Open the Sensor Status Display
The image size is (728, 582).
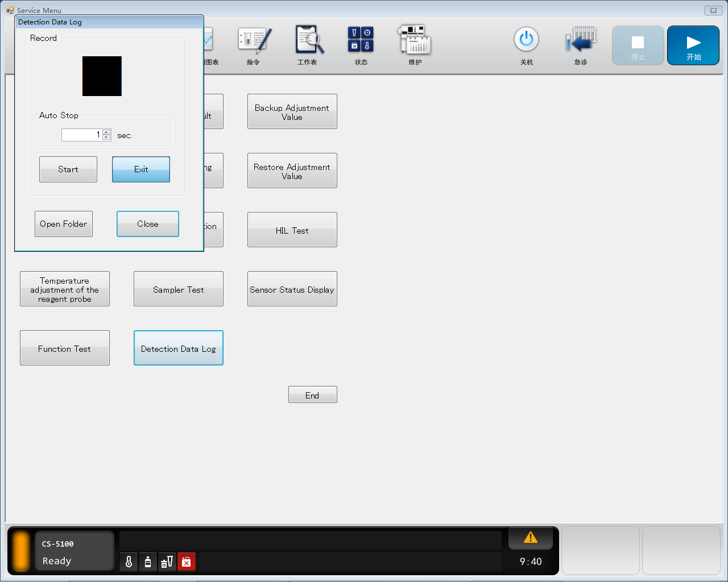click(292, 289)
